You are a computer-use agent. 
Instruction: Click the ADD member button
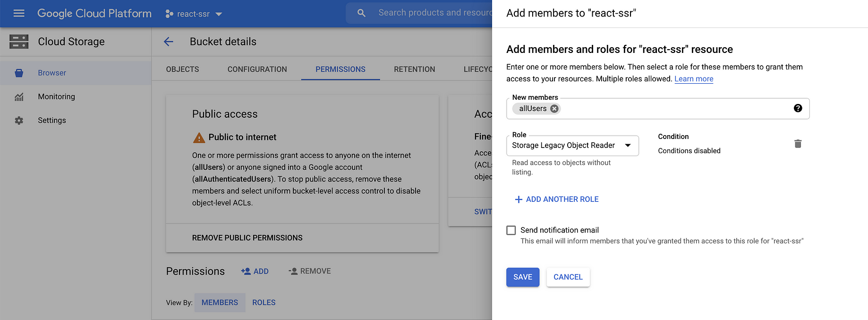[255, 271]
